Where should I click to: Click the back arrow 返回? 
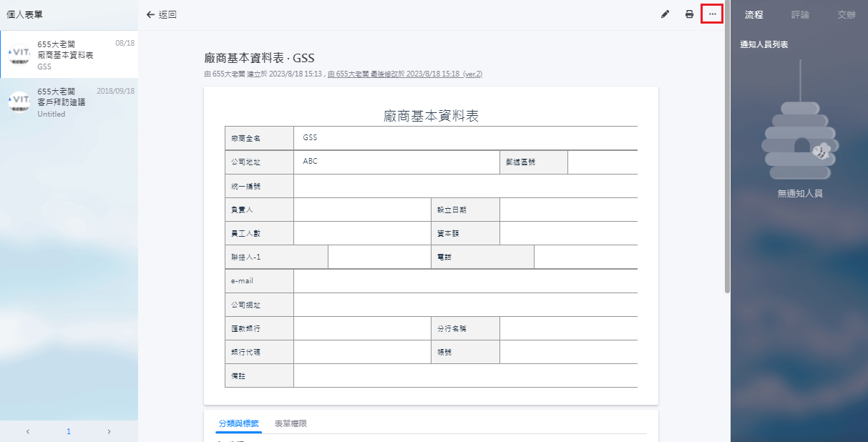(161, 14)
